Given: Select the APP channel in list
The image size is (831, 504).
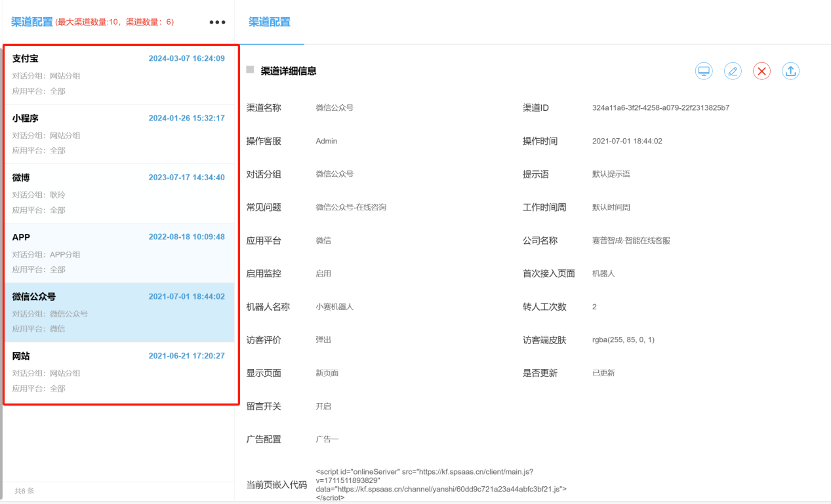Looking at the screenshot, I should (119, 253).
